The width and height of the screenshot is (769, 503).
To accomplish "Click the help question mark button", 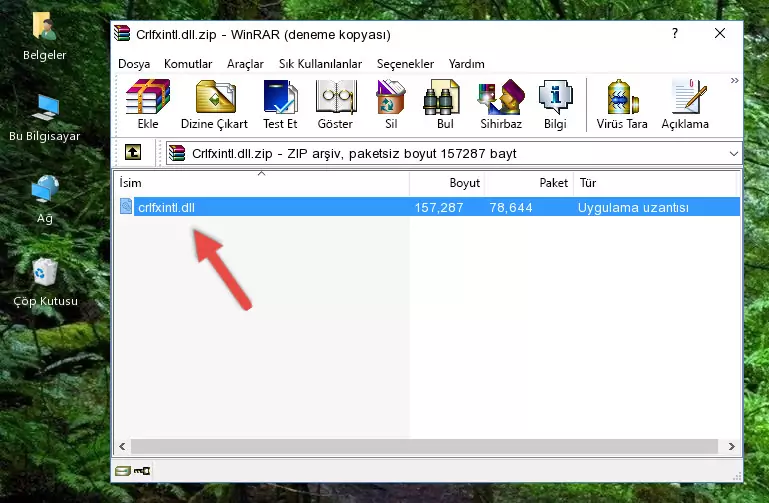I will click(675, 33).
